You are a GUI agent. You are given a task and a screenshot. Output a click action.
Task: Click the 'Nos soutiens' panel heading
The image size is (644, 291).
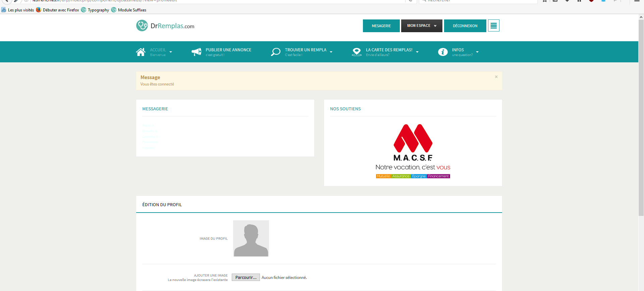[x=345, y=109]
